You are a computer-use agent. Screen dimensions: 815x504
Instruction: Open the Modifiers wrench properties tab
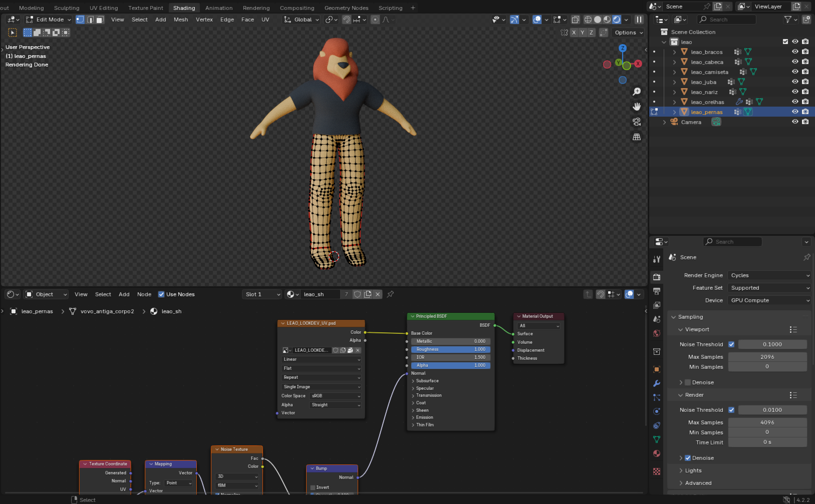point(657,383)
